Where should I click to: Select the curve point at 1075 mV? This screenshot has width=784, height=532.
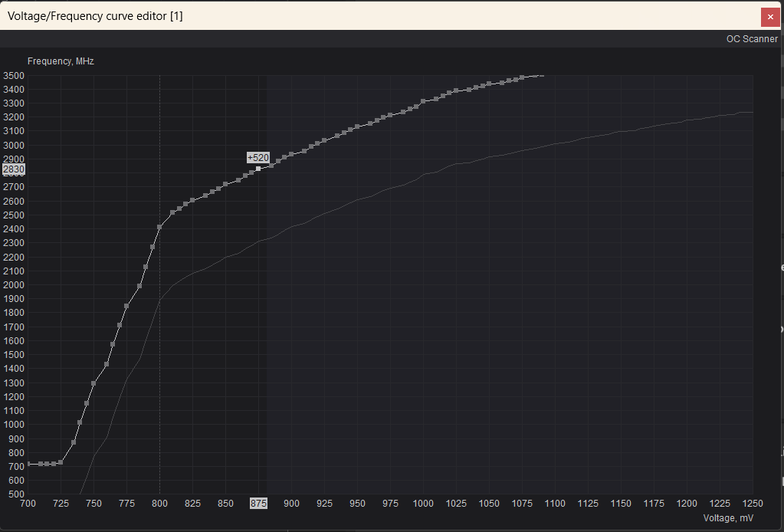(522, 77)
